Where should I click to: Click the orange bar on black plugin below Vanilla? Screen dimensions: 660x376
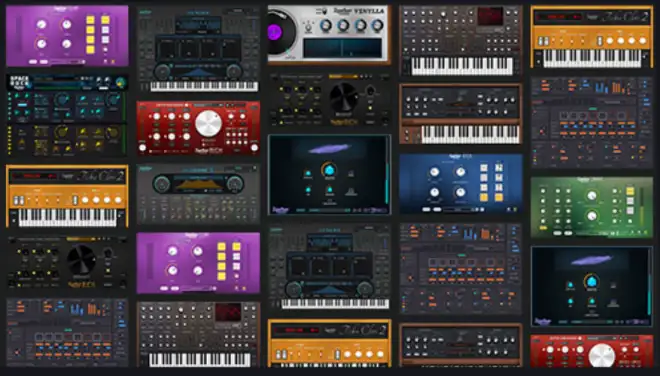coord(343,77)
